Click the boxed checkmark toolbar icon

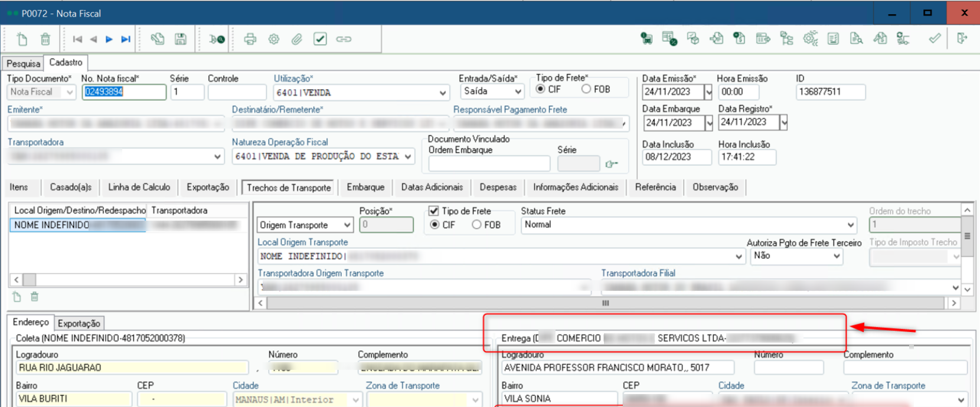(x=320, y=40)
